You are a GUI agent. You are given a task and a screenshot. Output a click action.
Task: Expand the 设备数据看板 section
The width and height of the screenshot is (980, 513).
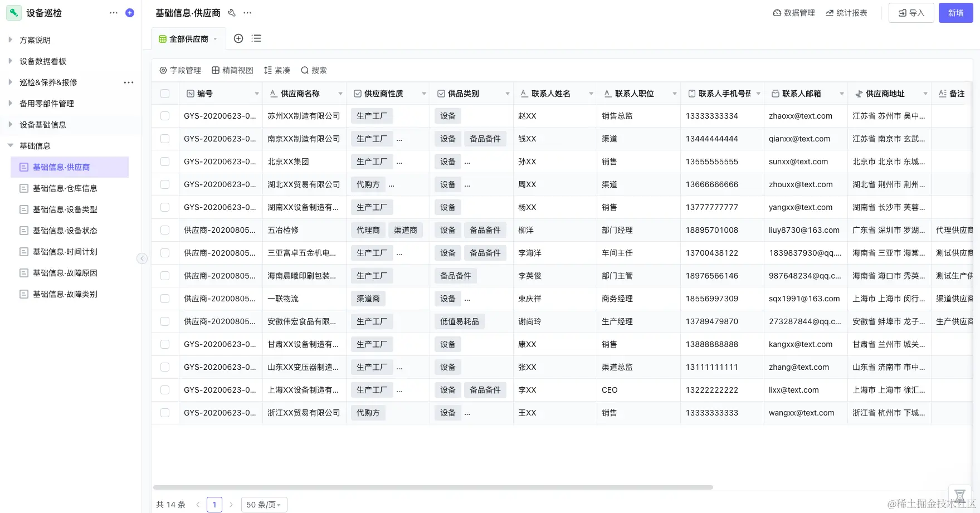coord(10,61)
